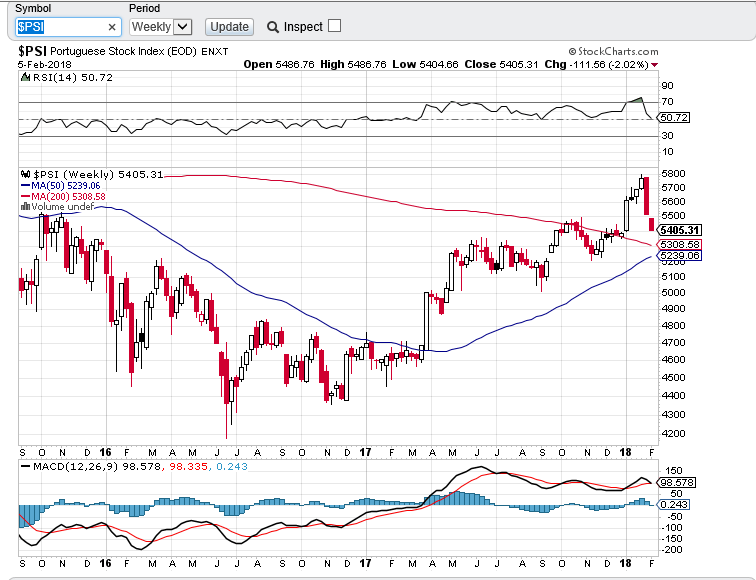Click the 0.243 histogram value tag
This screenshot has width=756, height=580.
(674, 504)
